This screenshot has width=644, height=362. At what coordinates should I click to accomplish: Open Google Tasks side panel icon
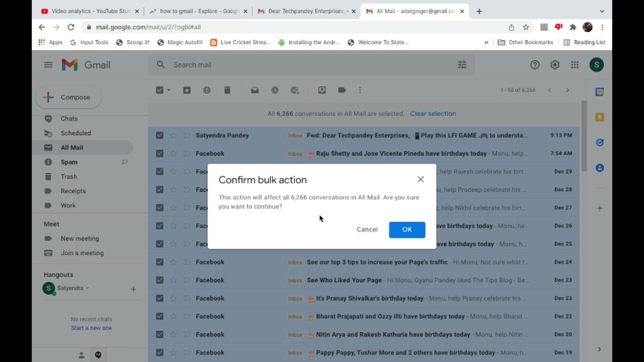600,143
